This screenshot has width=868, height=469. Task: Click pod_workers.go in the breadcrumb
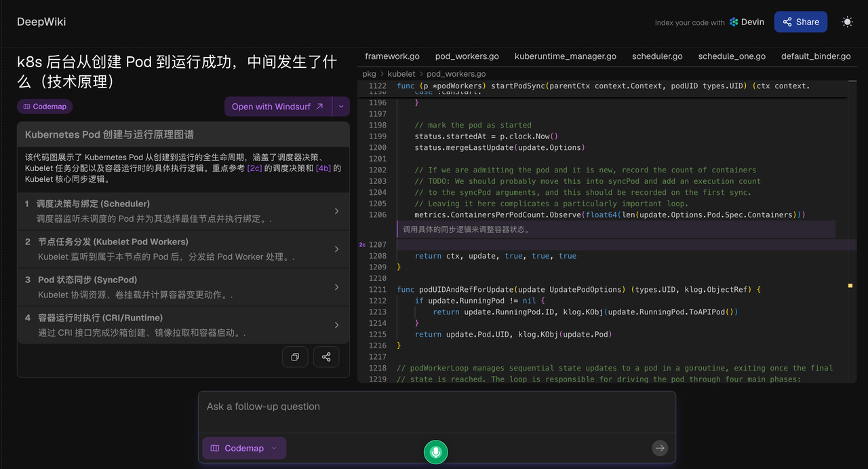456,74
